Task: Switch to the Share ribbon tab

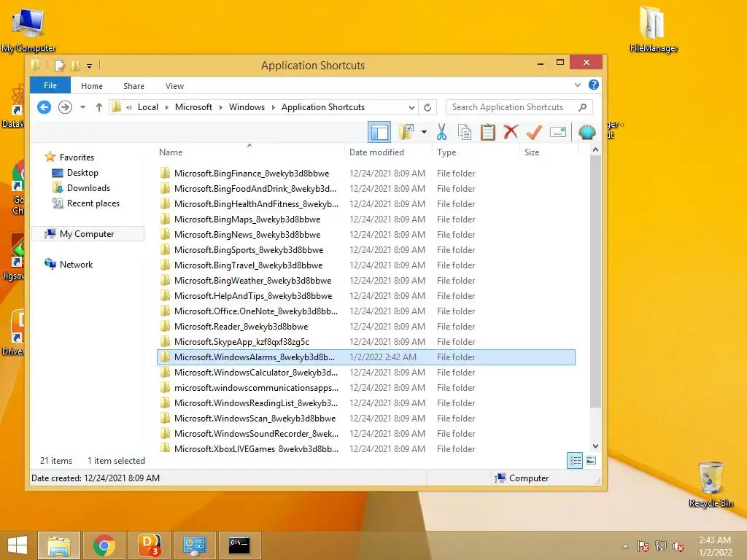Action: 134,86
